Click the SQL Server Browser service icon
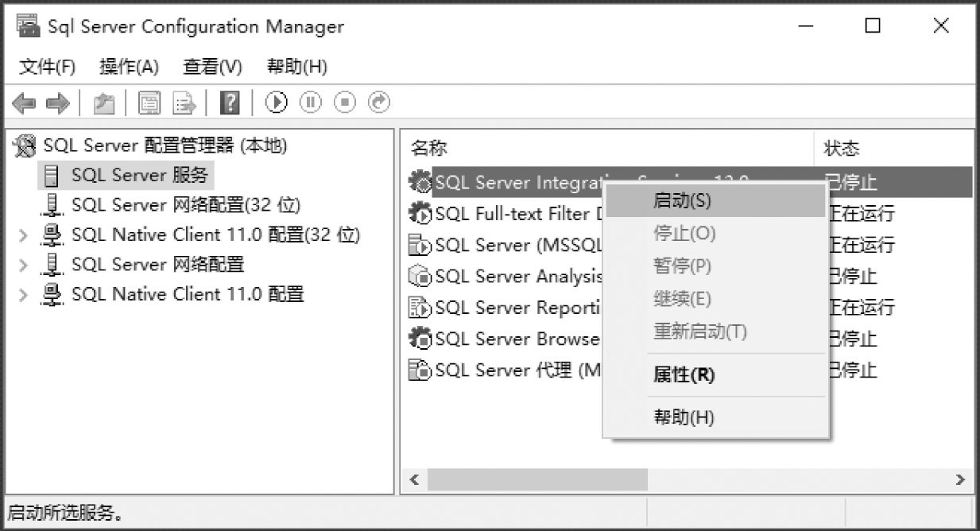This screenshot has width=980, height=531. coord(420,339)
